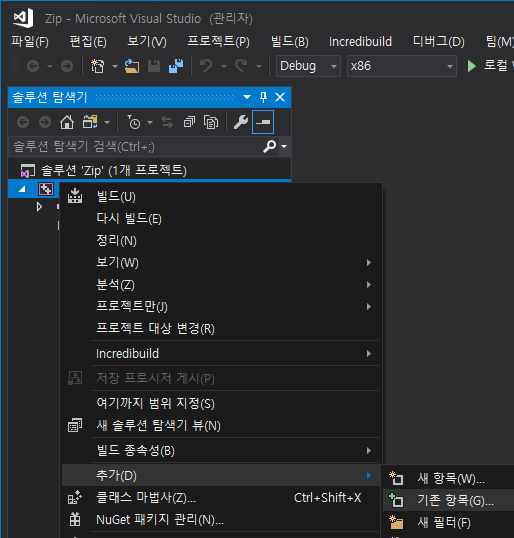Open the 빌드 종속성(B) submenu
Image resolution: width=514 pixels, height=538 pixels.
tap(221, 450)
